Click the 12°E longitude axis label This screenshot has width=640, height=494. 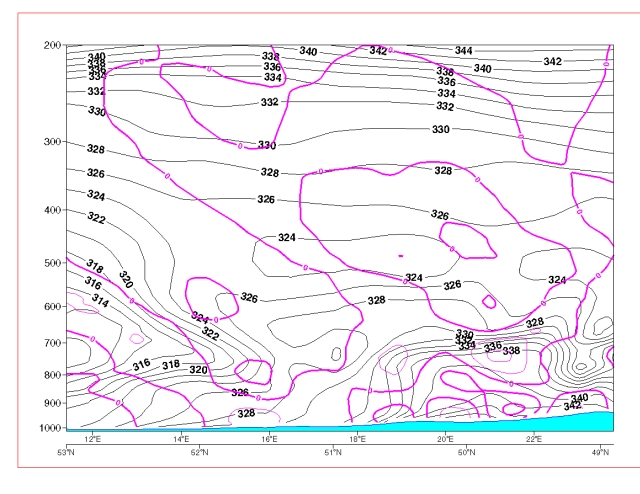point(93,439)
